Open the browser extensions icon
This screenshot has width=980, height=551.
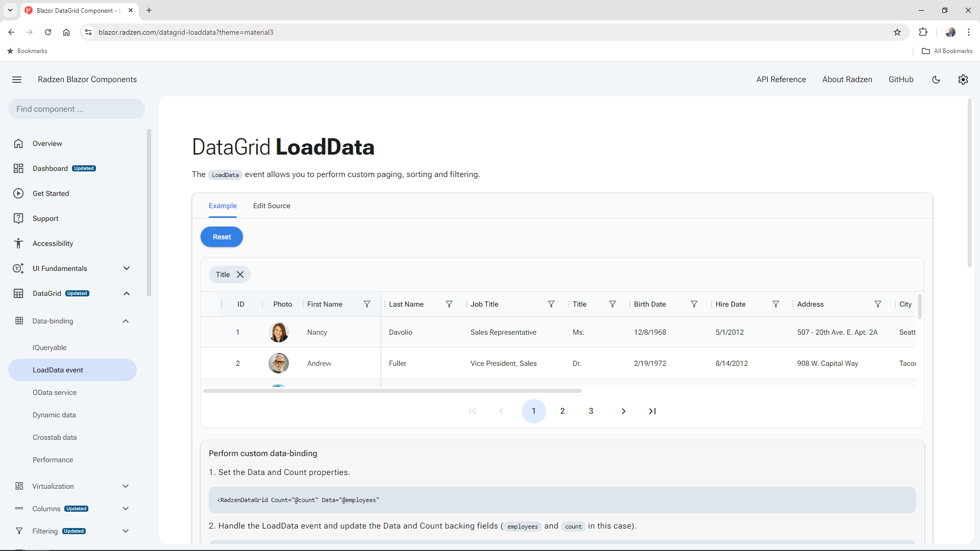coord(923,32)
